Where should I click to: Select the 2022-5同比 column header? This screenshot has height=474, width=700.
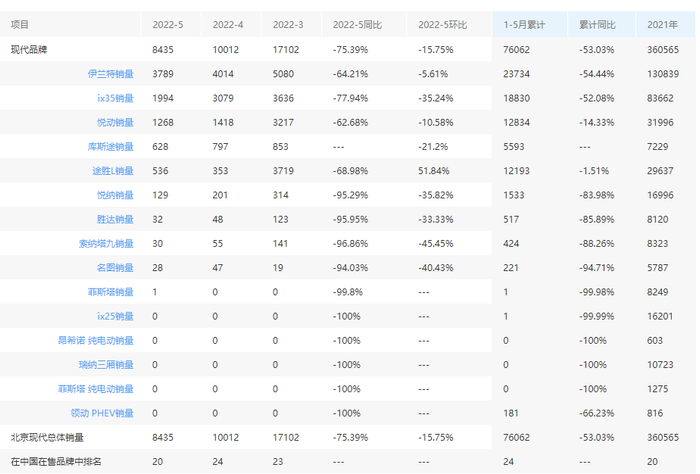[x=357, y=25]
